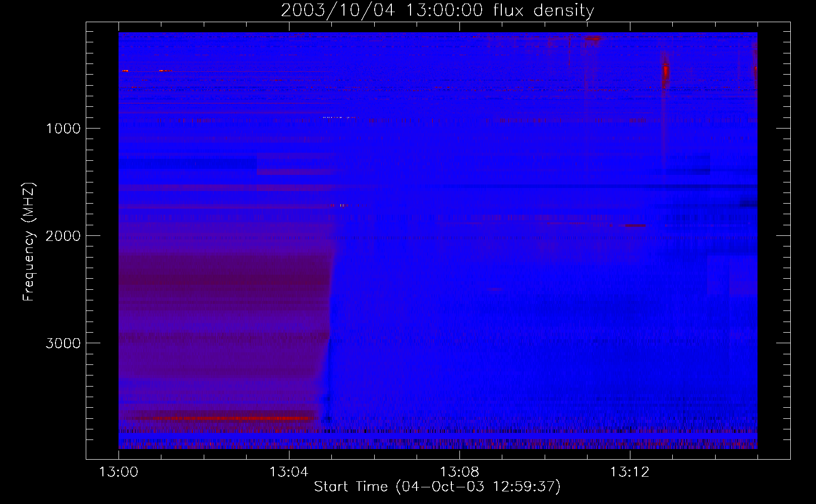Click the '13:12' time tick label
816x504 pixels.
tap(630, 472)
